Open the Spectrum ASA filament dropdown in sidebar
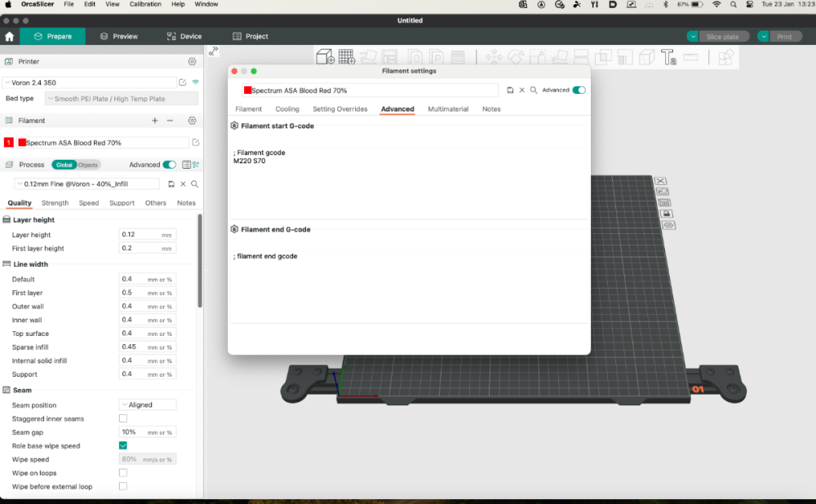The width and height of the screenshot is (816, 504). pos(102,143)
